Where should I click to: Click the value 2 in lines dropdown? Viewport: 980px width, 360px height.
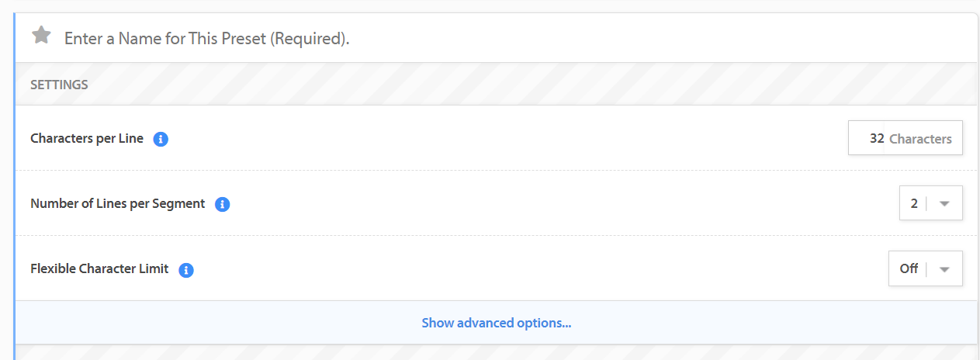(914, 203)
